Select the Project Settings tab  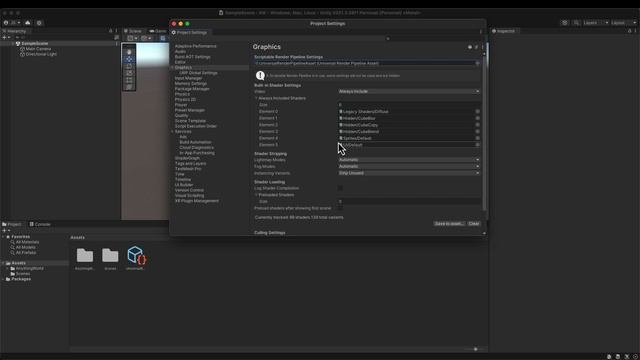click(189, 32)
